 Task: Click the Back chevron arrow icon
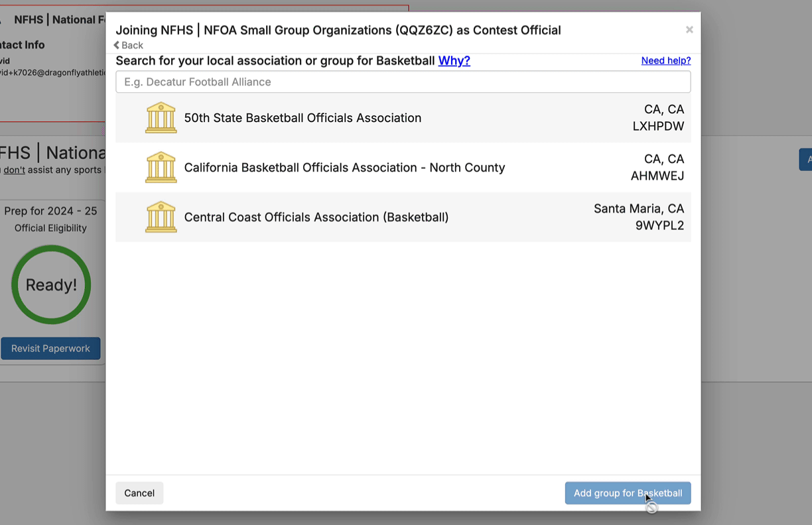tap(117, 45)
